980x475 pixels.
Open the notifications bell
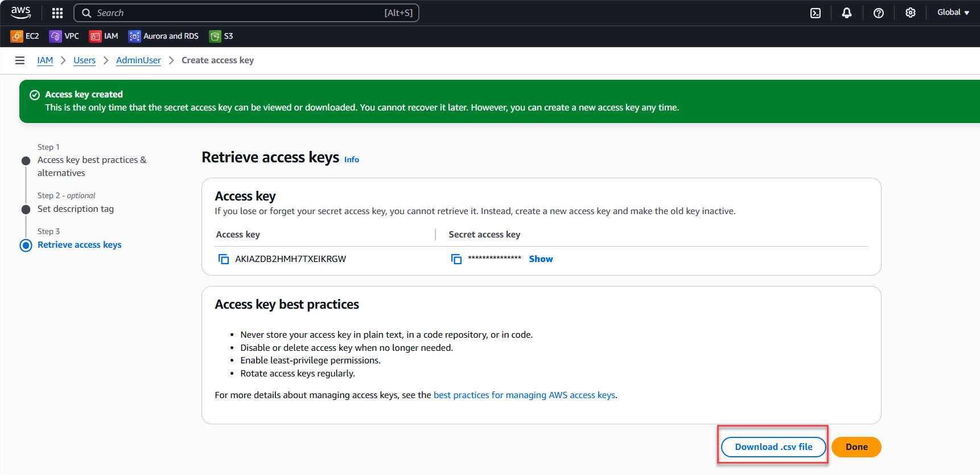coord(847,13)
